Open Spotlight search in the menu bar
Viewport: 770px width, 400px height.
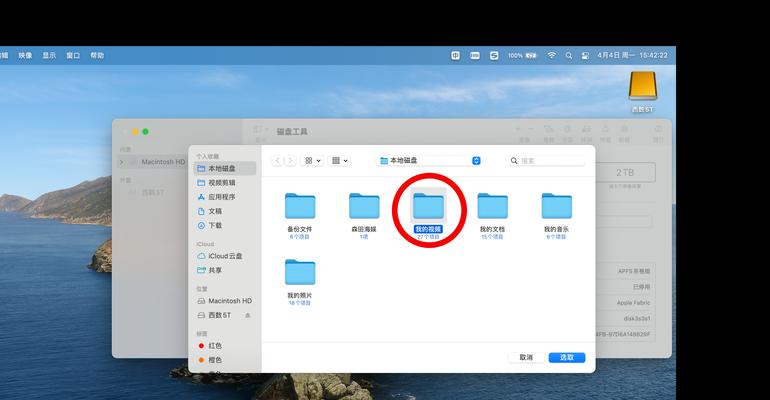click(568, 55)
